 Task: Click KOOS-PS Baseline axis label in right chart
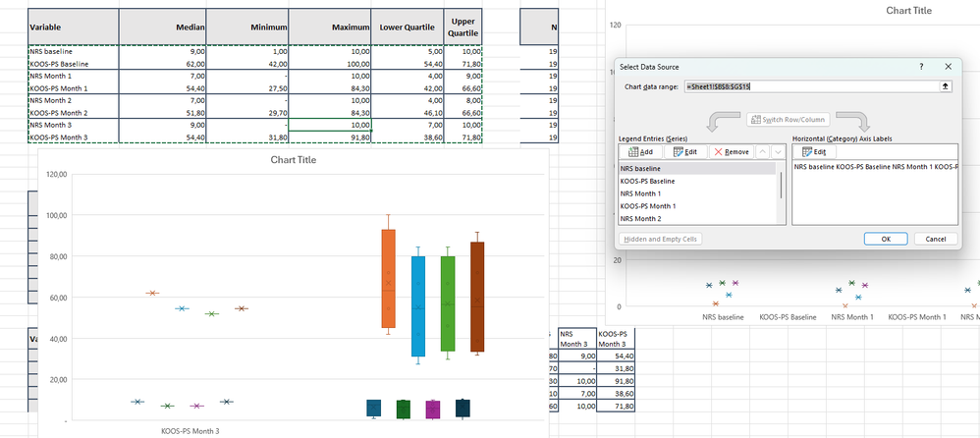[x=788, y=317]
